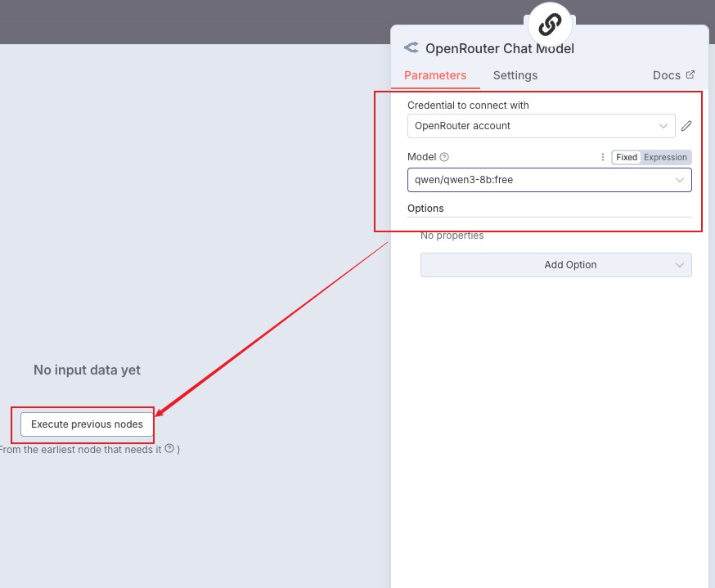Switch Model field to Expression mode
The image size is (715, 588).
665,157
